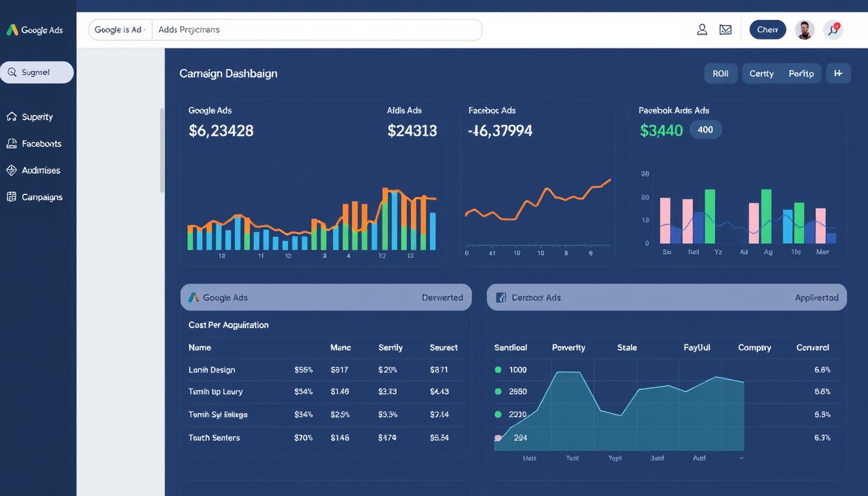
Task: Click the Google Ads logo in sidebar
Action: tap(12, 30)
